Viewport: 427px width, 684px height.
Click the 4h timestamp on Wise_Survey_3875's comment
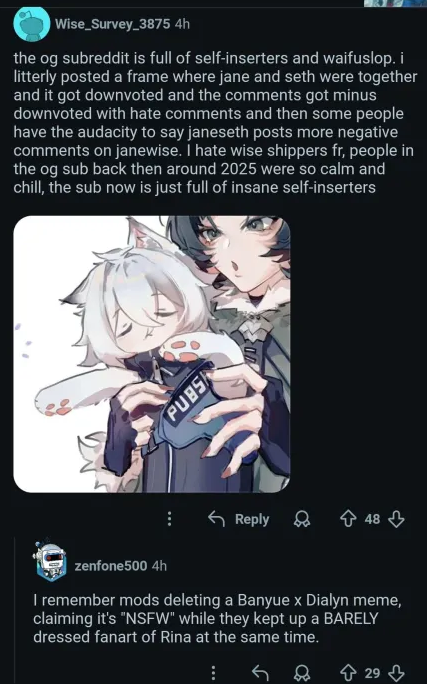coord(182,24)
